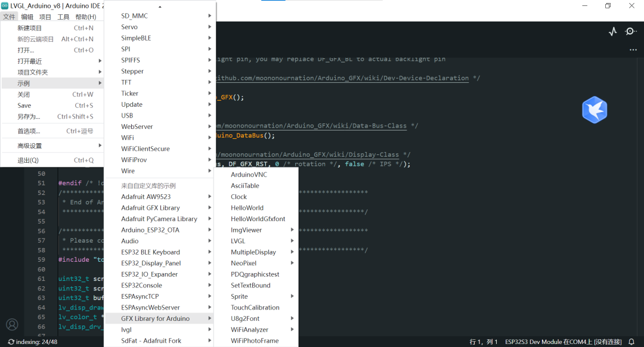
Task: Open the AsciiTable example
Action: [256, 185]
